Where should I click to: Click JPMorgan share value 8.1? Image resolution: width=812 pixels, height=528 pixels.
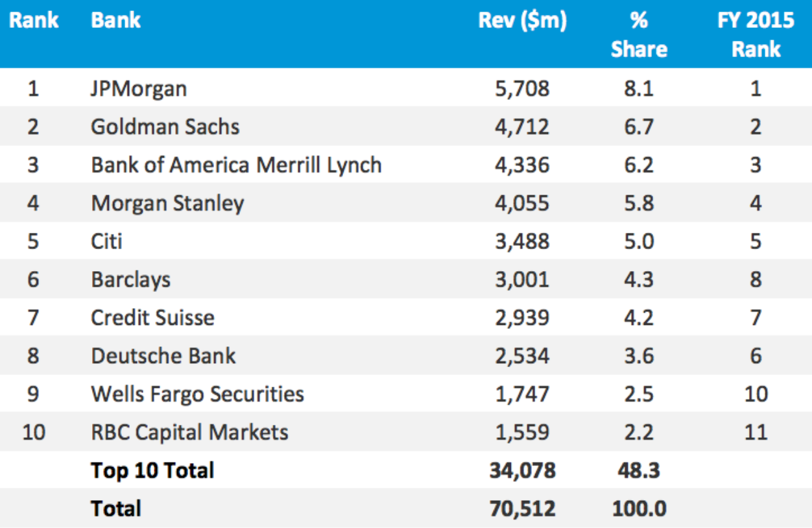coord(639,89)
